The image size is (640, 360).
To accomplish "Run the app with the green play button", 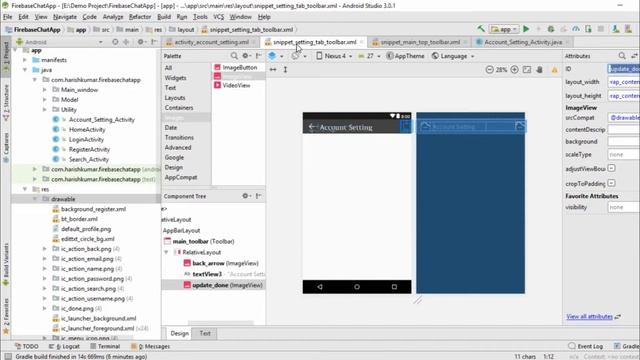I will pos(526,29).
